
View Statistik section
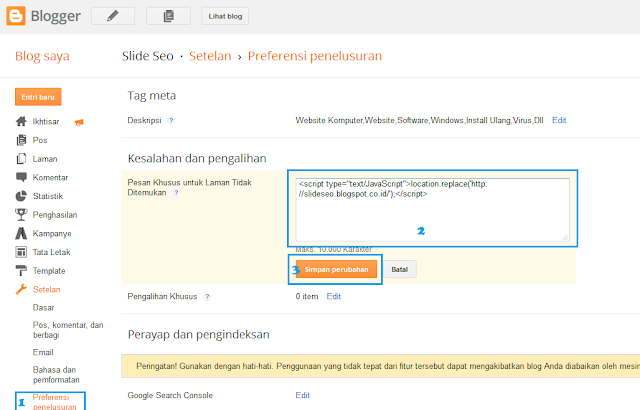pos(48,196)
